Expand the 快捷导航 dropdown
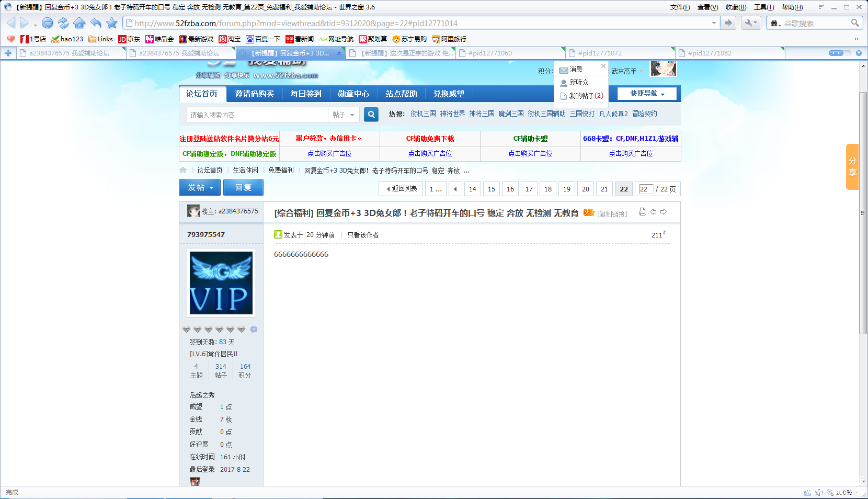The height and width of the screenshot is (499, 868). [x=647, y=94]
